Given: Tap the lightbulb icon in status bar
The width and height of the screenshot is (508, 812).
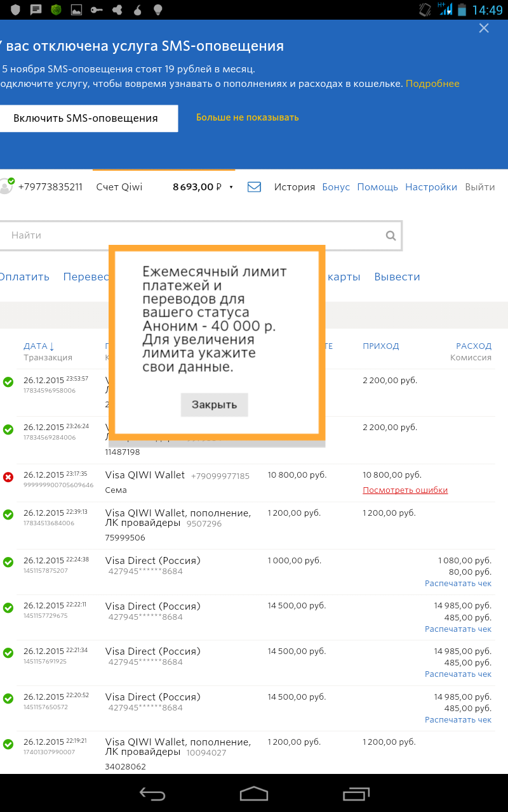Looking at the screenshot, I should [x=157, y=10].
